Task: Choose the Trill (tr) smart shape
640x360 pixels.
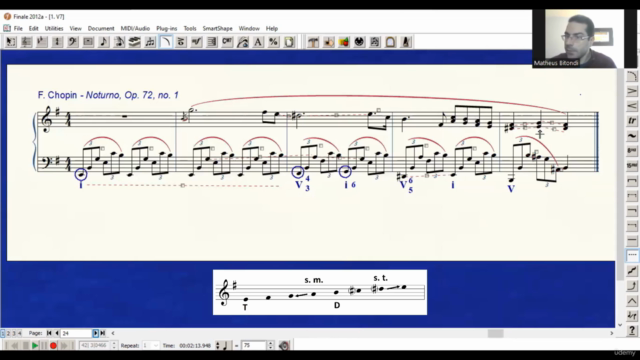Action: pyautogui.click(x=632, y=121)
